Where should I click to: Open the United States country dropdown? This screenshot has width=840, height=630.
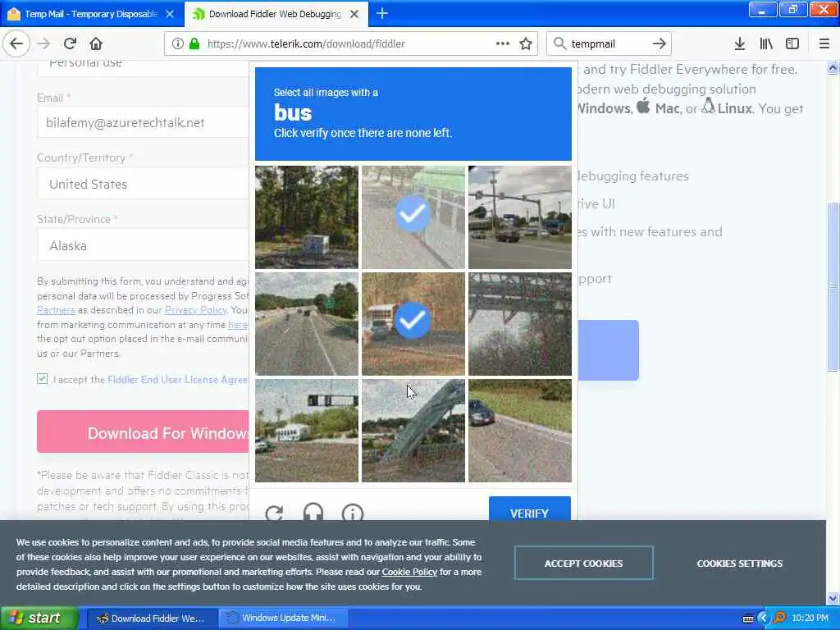[x=143, y=184]
